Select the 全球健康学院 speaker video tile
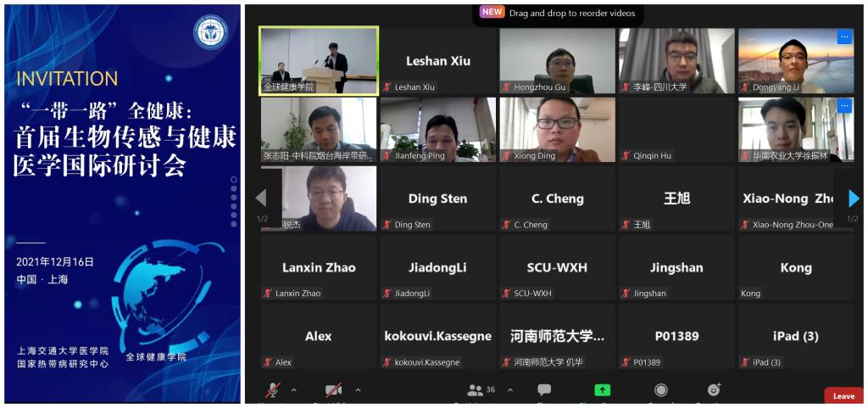 tap(319, 60)
